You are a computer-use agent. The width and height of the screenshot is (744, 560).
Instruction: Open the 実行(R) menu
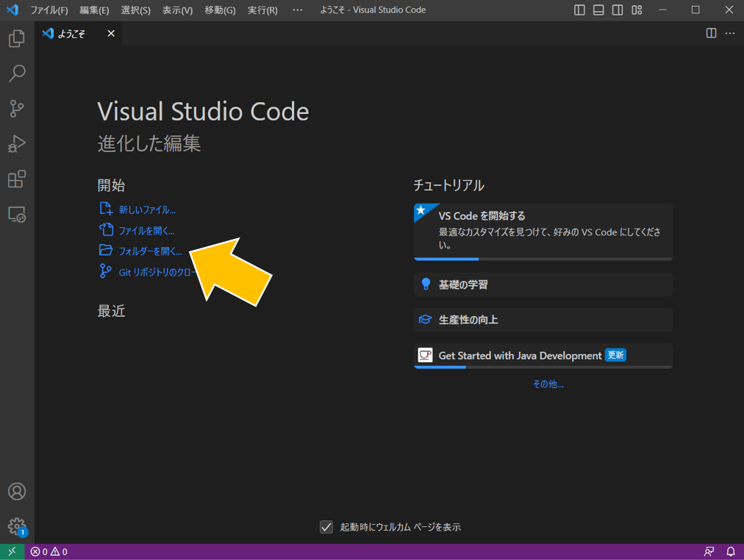262,10
